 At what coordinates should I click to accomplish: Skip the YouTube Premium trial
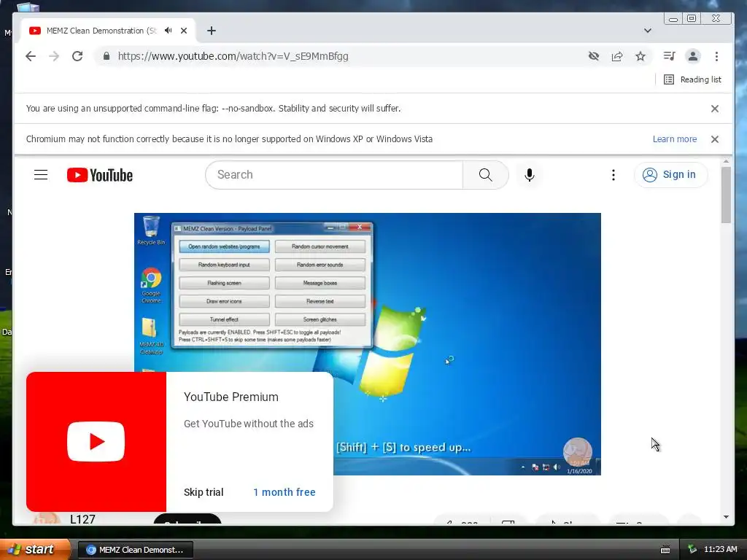coord(204,492)
